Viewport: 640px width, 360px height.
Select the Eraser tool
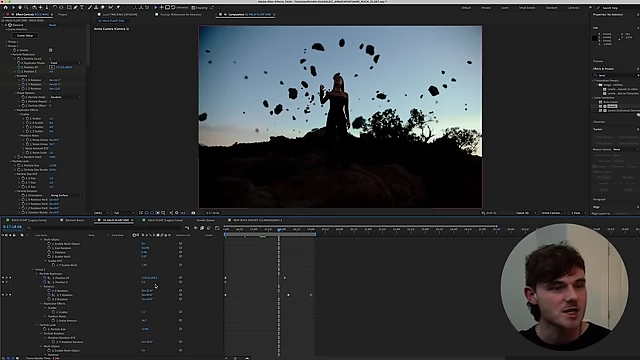(x=102, y=7)
